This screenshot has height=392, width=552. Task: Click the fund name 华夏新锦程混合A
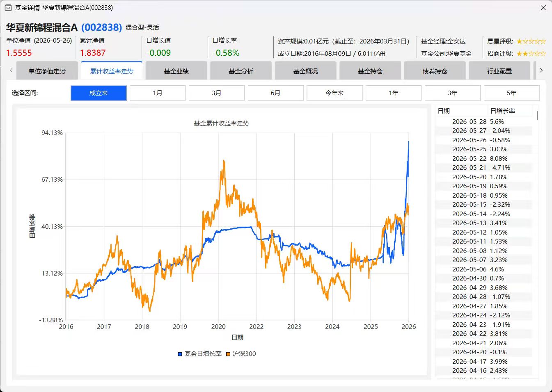click(41, 27)
